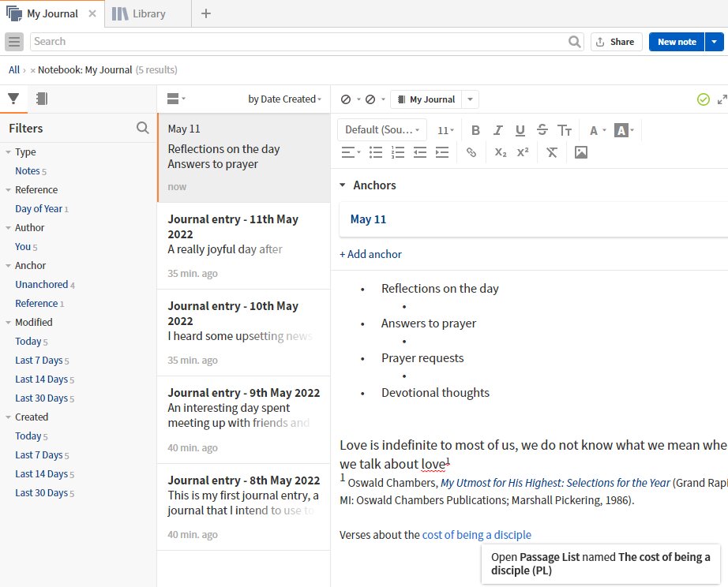This screenshot has width=728, height=587.
Task: Expand the note editor with the arrows icon
Action: pyautogui.click(x=722, y=99)
